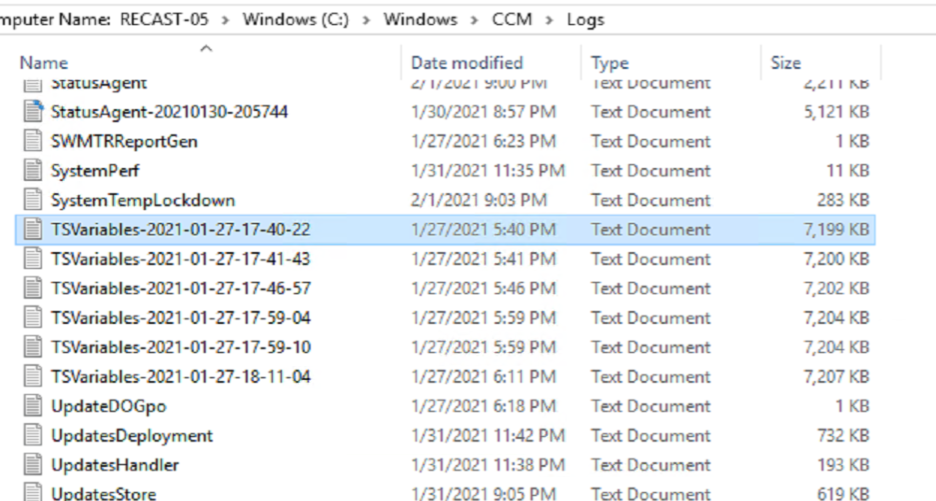
Task: Click the UpdateDOGpo file icon
Action: (x=33, y=406)
